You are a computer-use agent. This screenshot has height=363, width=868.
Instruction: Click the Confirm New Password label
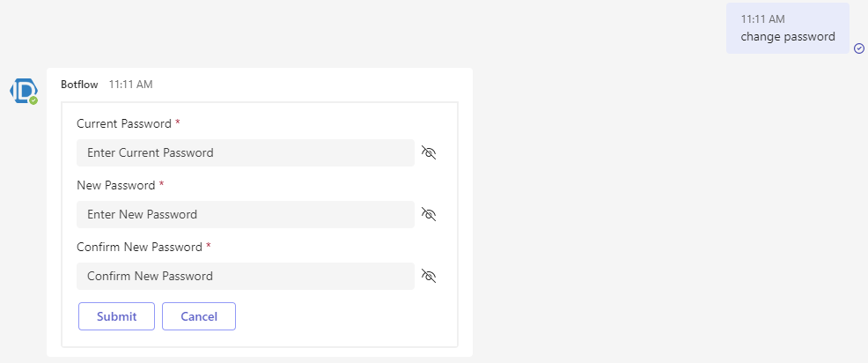pos(139,247)
